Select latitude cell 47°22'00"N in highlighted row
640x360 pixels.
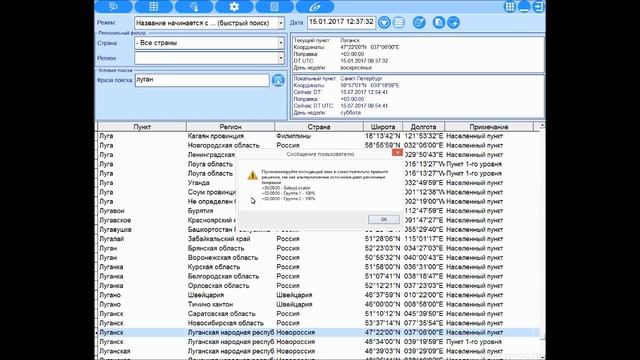click(x=382, y=333)
